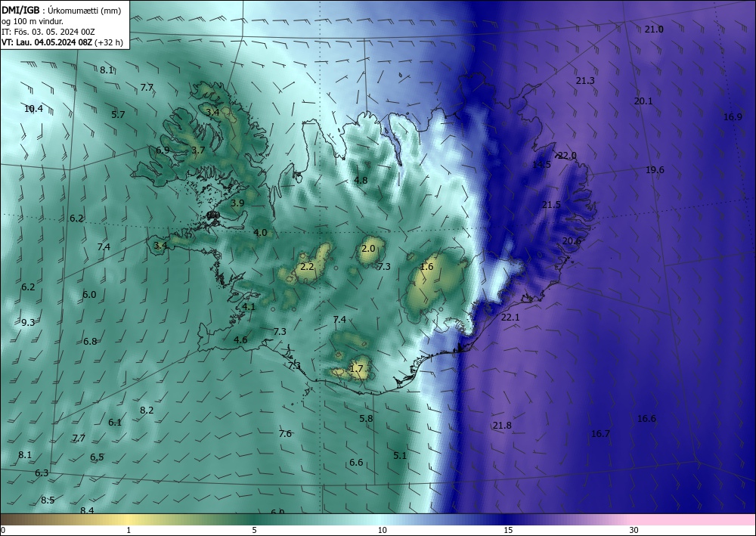Click the map value '2.0'
The image size is (756, 536).
(x=368, y=249)
